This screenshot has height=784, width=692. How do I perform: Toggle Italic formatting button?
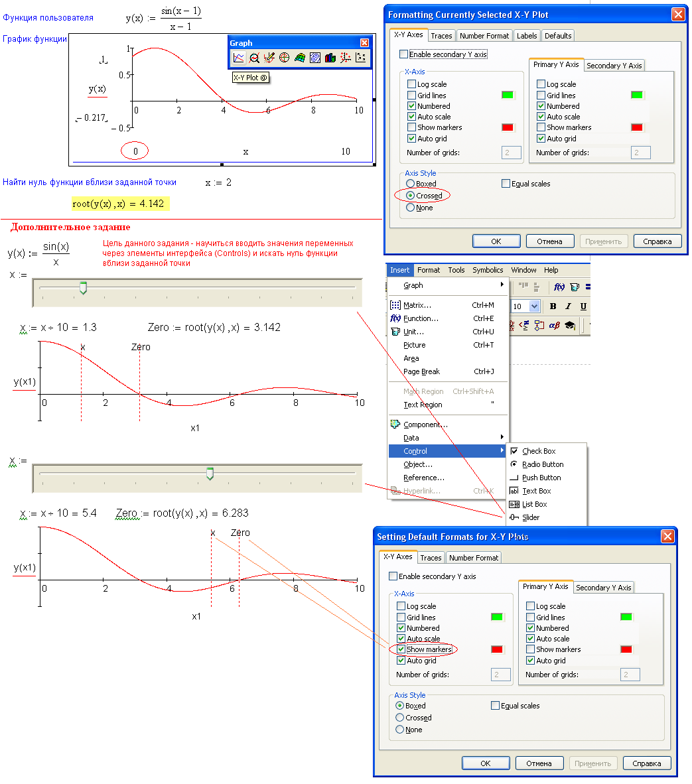pyautogui.click(x=568, y=306)
